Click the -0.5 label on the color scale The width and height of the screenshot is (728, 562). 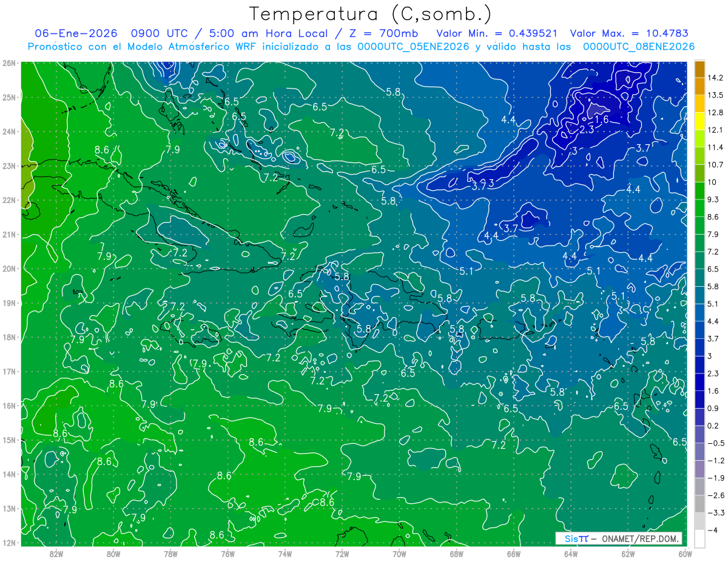coord(716,443)
